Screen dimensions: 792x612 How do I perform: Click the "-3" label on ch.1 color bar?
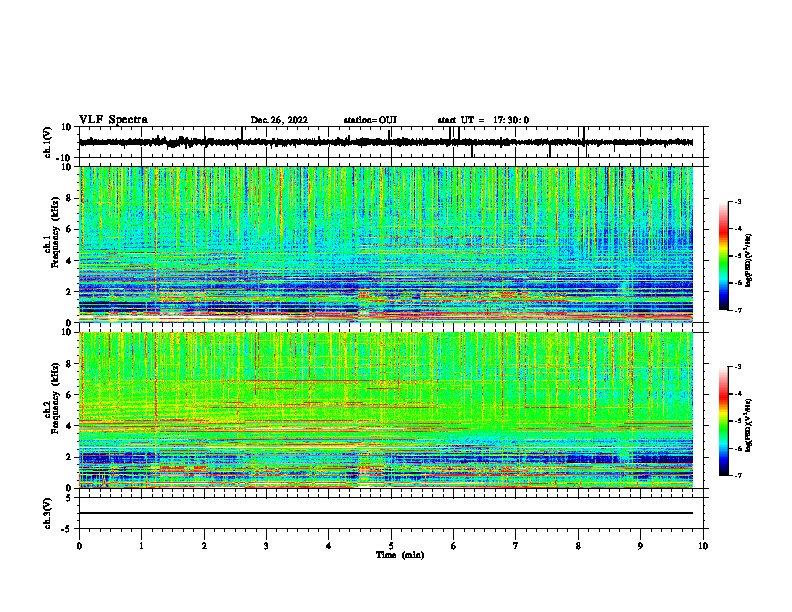[737, 201]
